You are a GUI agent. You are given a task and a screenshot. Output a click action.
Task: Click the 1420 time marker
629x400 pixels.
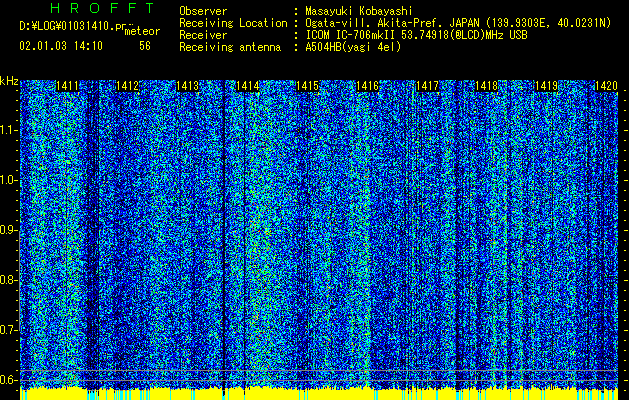606,86
